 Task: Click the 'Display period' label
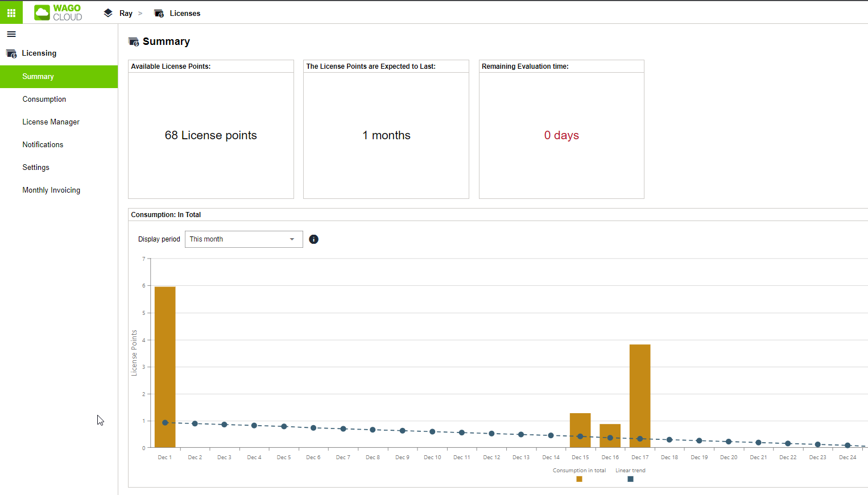(159, 239)
